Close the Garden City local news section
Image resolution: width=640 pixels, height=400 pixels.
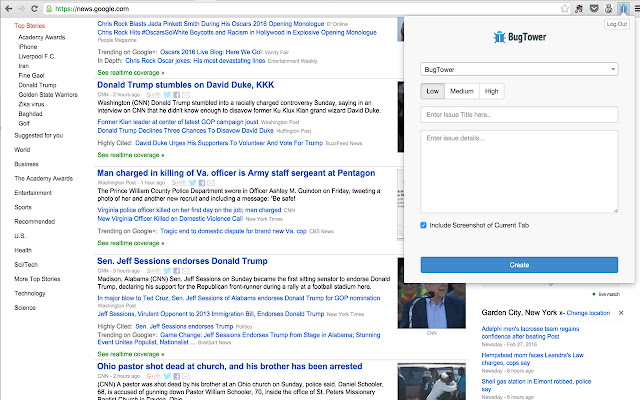[621, 313]
